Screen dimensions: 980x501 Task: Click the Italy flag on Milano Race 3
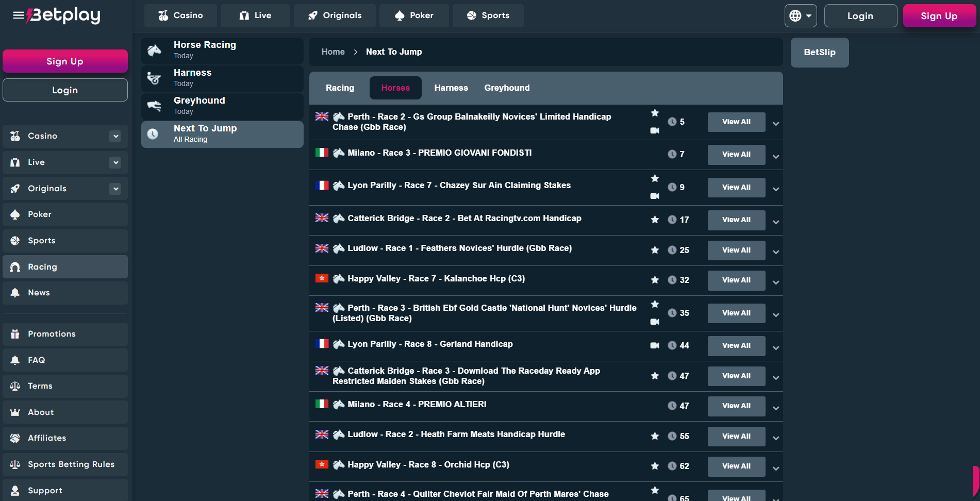[322, 152]
